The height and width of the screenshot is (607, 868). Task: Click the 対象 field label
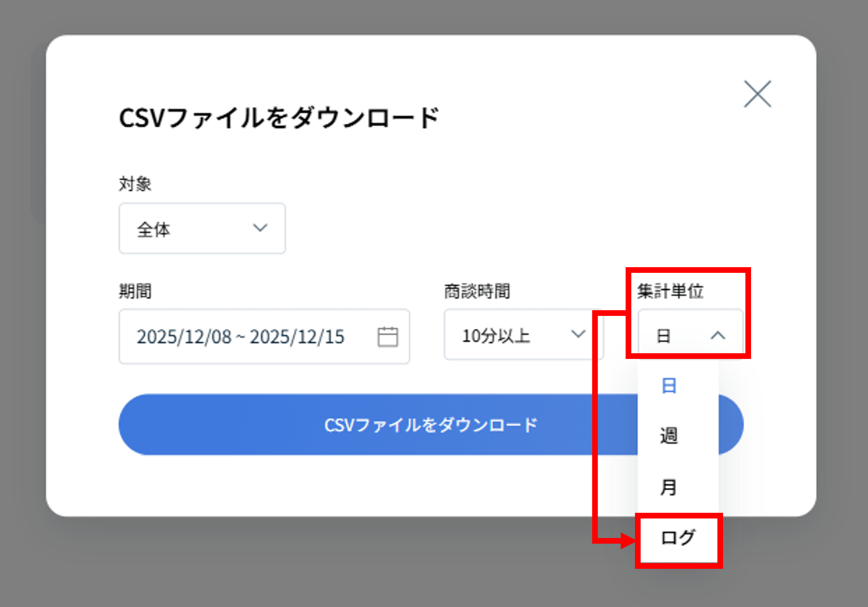pyautogui.click(x=135, y=184)
